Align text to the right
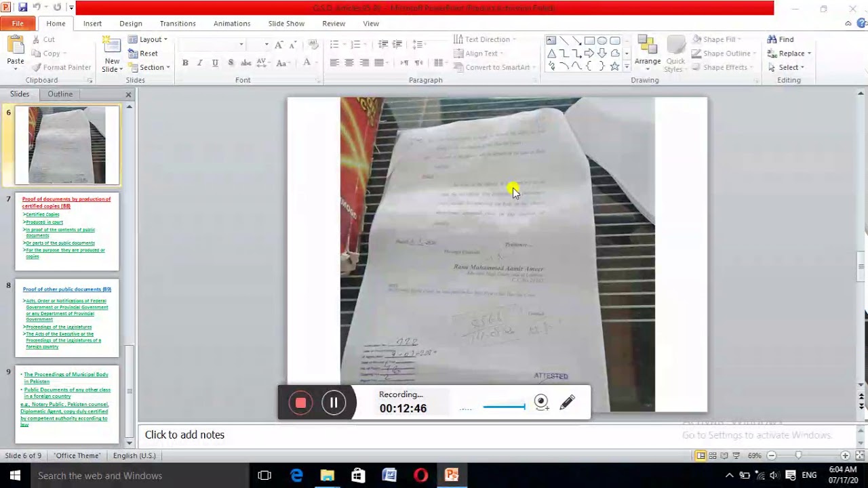Viewport: 868px width, 488px height. (x=364, y=63)
